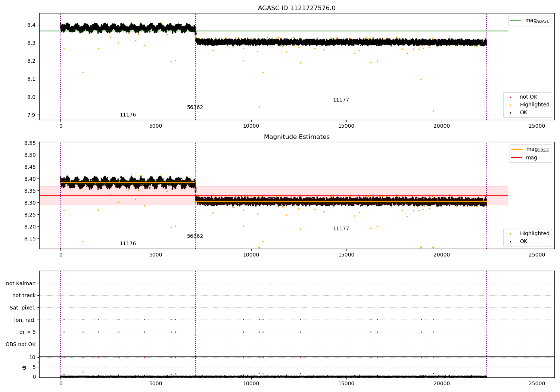Click "OK" in the middle plot legend
560x392 pixels.
point(523,242)
